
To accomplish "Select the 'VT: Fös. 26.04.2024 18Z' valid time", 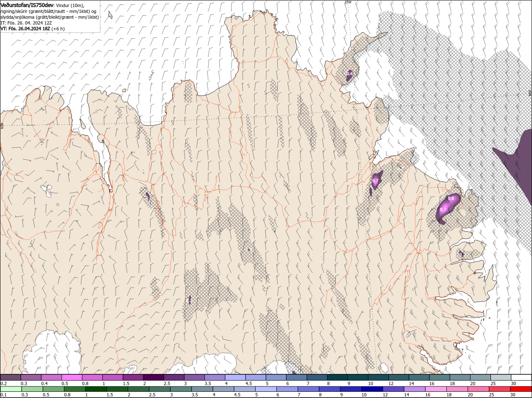I will 25,29.
